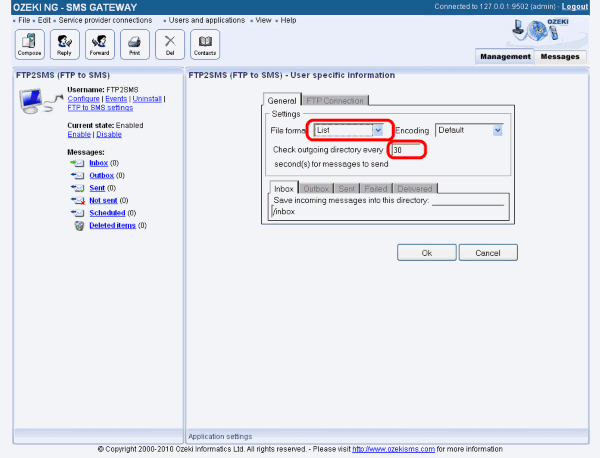Select the Outbox directory tab
The image size is (600, 458).
coord(316,188)
